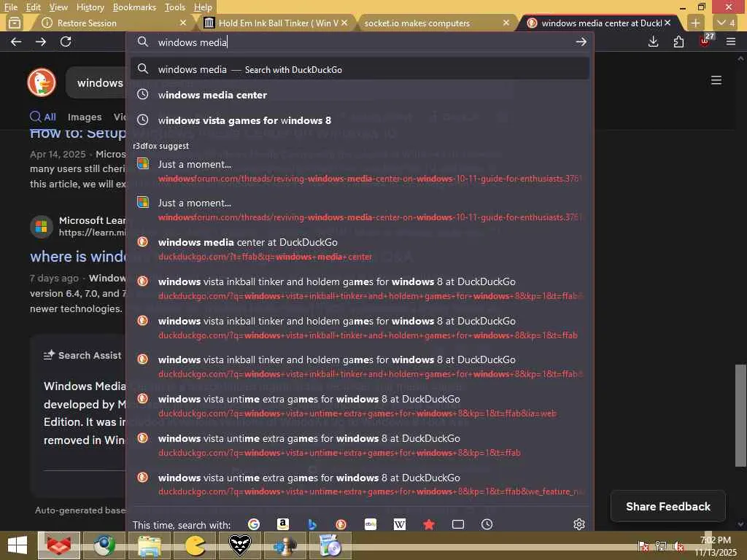Open 'where is wind...' Microsoft Learn result link

point(77,257)
